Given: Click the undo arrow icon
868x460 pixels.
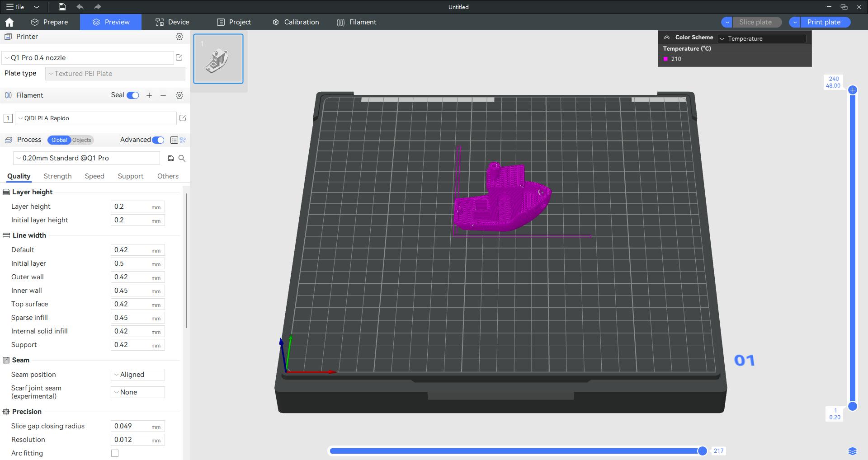Looking at the screenshot, I should (80, 7).
